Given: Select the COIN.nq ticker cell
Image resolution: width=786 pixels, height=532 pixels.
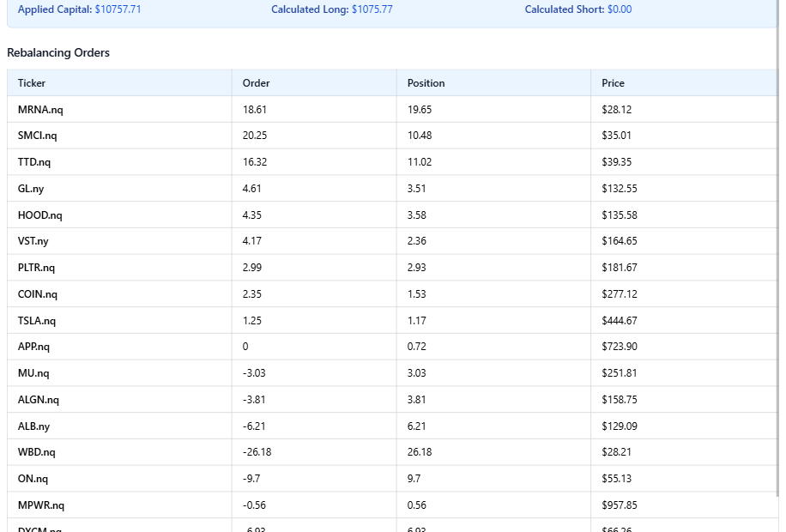Looking at the screenshot, I should tap(38, 294).
